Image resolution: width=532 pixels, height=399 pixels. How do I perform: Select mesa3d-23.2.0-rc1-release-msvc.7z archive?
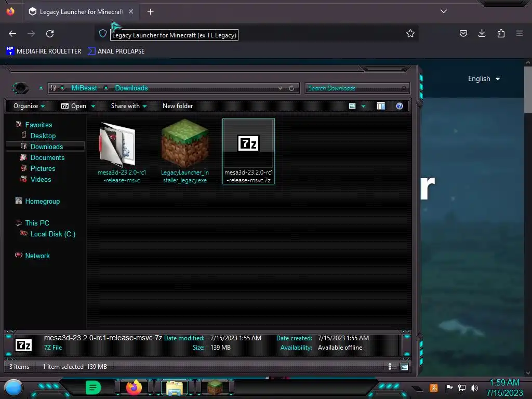tap(248, 151)
